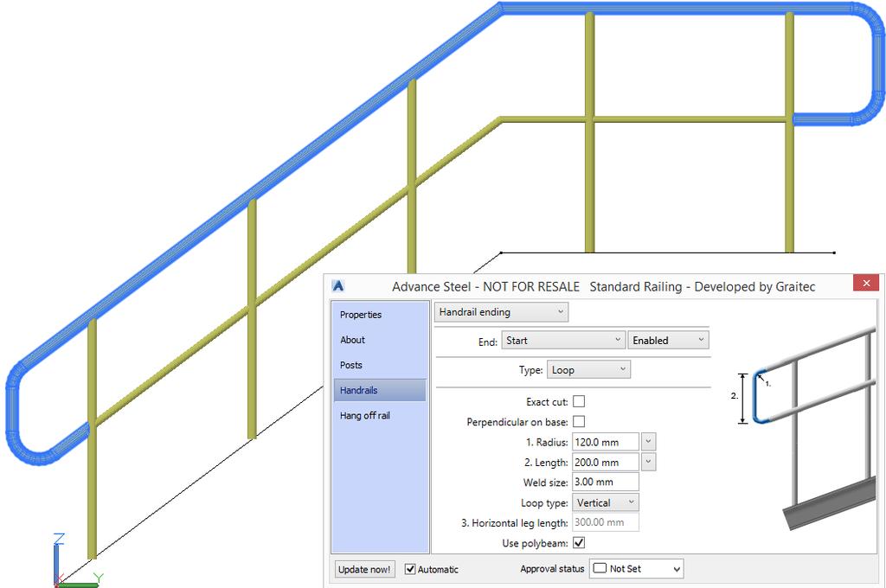Click the Radius value field

click(x=606, y=442)
